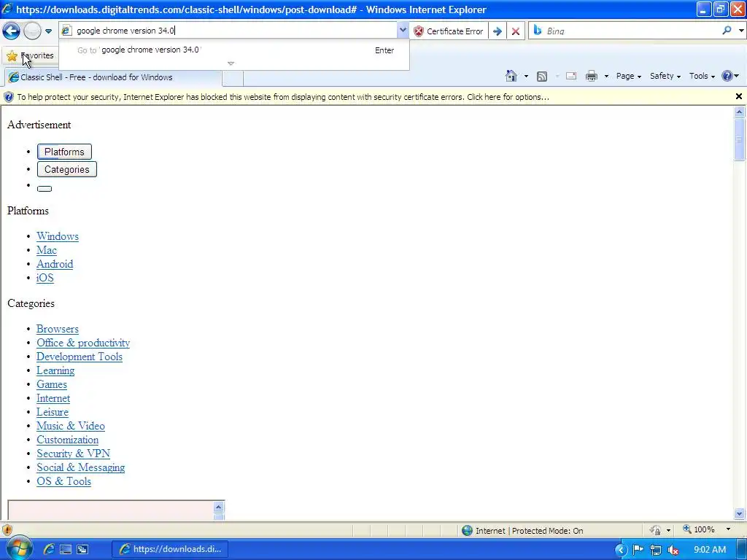Open the Learning category link

[x=55, y=370]
